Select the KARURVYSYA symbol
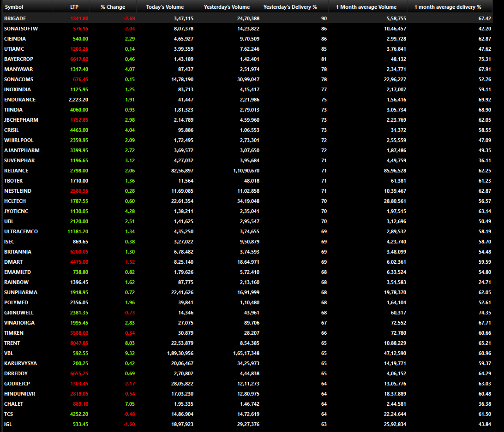Screen dimensions: 504x432 [21, 364]
